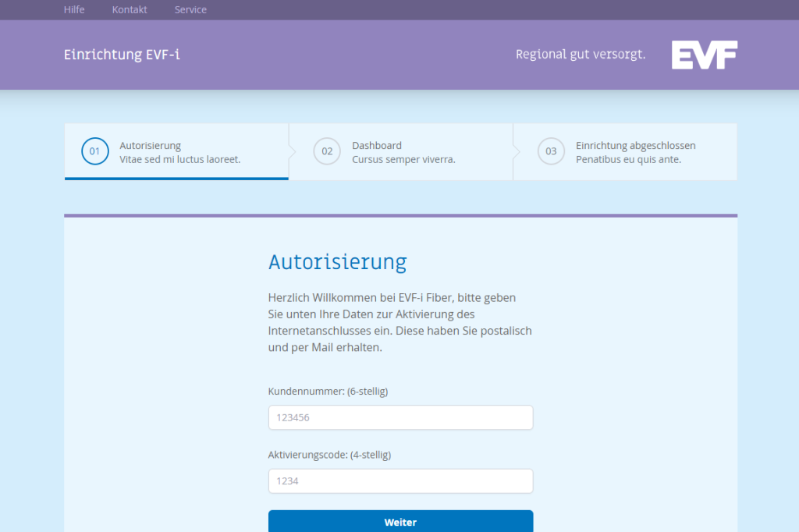Click the Einrichtung EVF-i header title
Viewport: 799px width, 532px height.
point(122,55)
